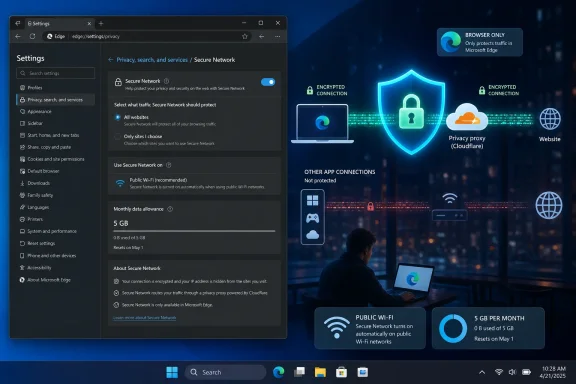The image size is (576, 384).
Task: Go back via the Privacy, search, and services breadcrumb
Action: click(x=152, y=60)
